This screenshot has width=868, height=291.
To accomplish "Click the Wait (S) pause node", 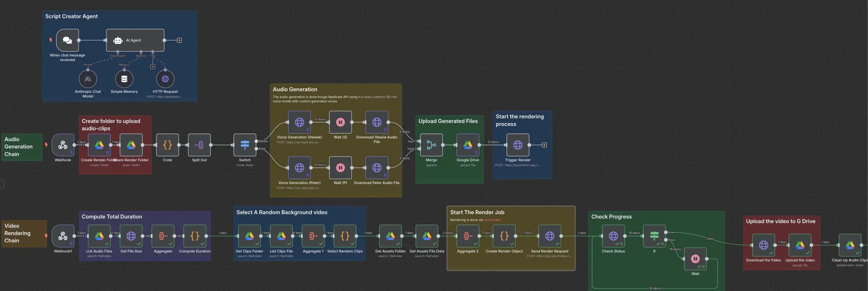I will click(340, 122).
